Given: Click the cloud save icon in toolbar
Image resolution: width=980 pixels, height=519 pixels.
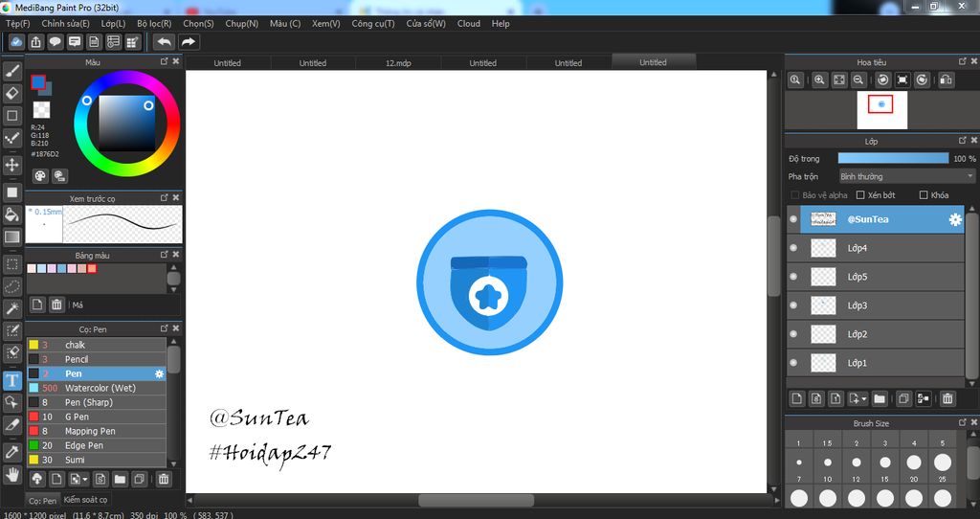Looking at the screenshot, I should (17, 42).
